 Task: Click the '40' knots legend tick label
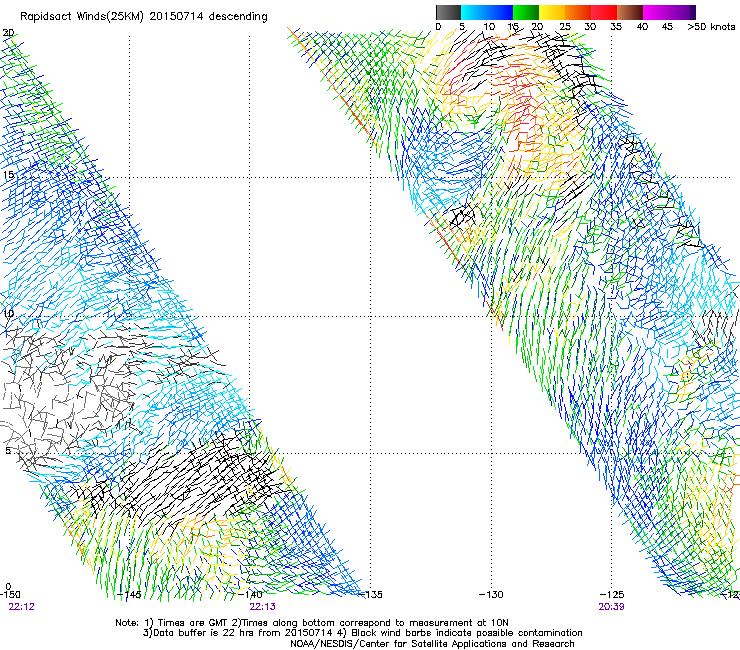coord(642,27)
